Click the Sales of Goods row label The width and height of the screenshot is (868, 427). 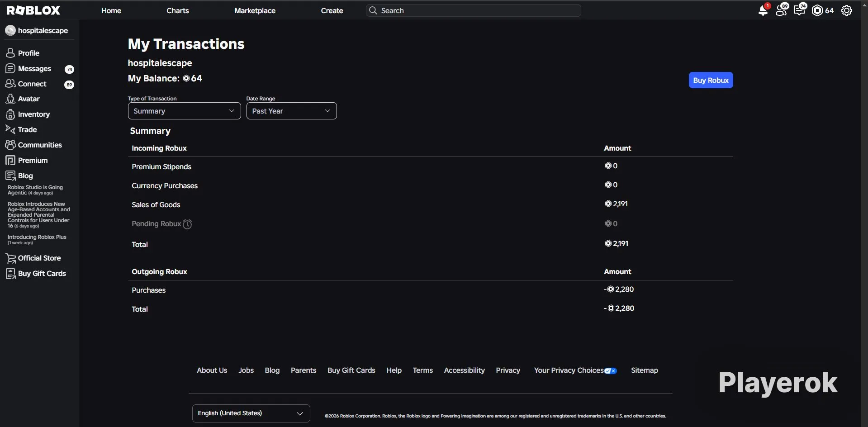coord(156,204)
